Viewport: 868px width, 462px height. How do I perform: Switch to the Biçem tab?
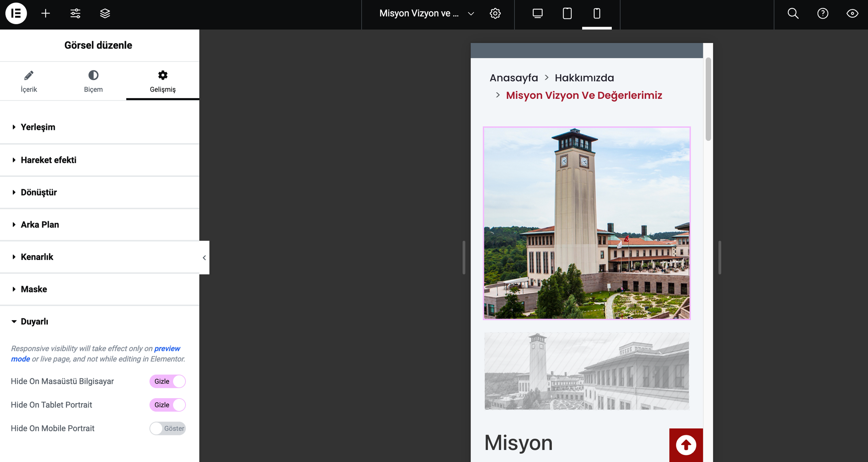93,81
